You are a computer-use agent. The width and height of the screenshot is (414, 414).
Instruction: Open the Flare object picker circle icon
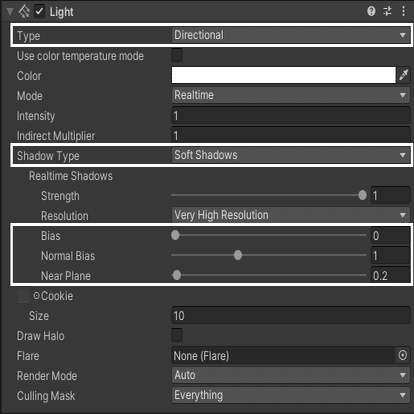click(x=403, y=355)
